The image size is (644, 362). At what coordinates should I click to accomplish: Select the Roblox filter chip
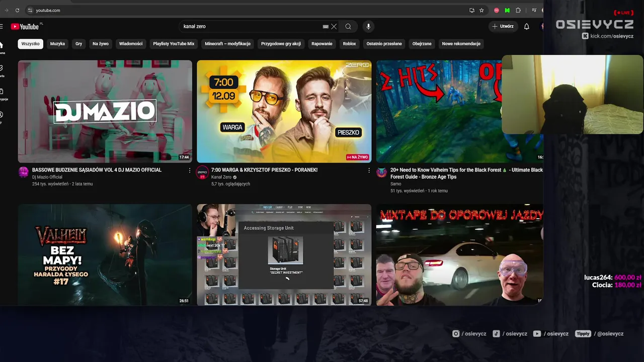coord(349,44)
